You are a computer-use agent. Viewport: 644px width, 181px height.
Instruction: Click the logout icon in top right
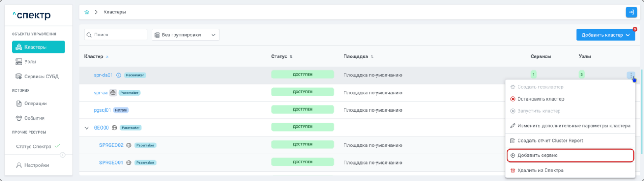(631, 12)
